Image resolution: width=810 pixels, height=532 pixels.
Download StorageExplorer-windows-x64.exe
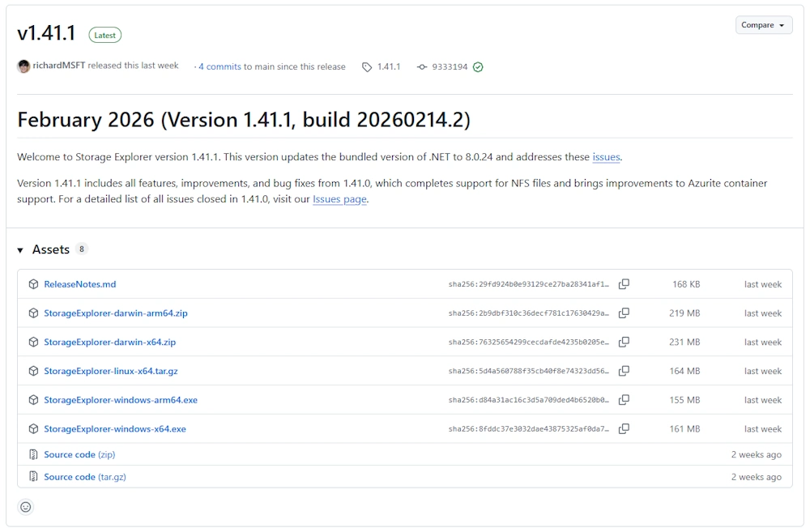click(x=115, y=429)
